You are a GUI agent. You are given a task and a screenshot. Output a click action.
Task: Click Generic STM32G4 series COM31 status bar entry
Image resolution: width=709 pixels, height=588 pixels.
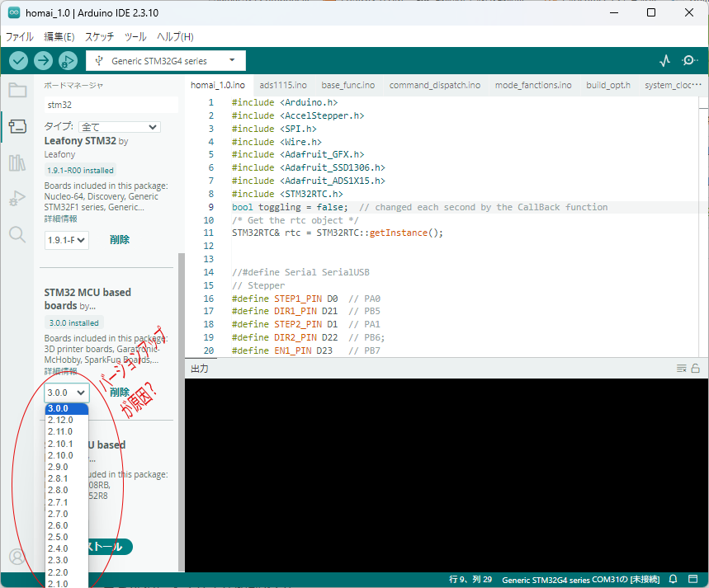tap(580, 580)
